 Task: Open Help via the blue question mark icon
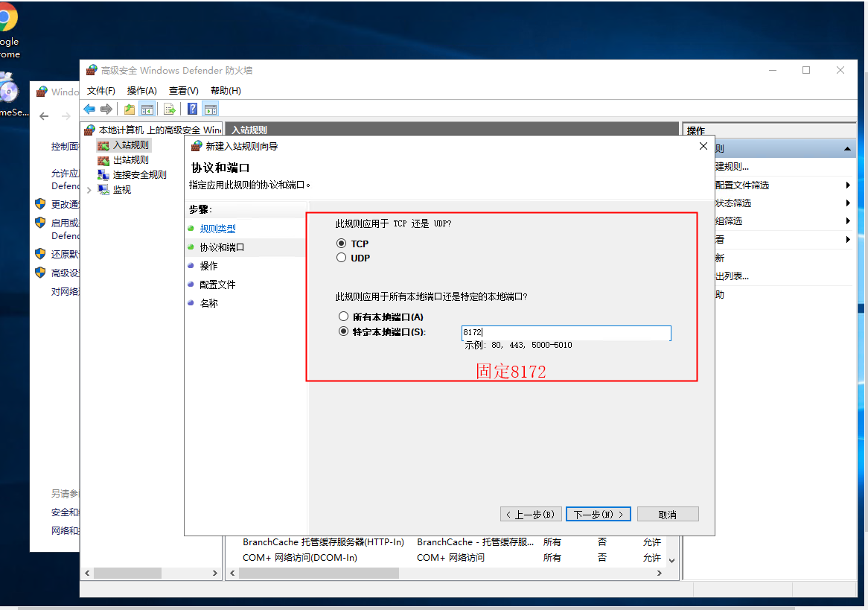point(192,109)
